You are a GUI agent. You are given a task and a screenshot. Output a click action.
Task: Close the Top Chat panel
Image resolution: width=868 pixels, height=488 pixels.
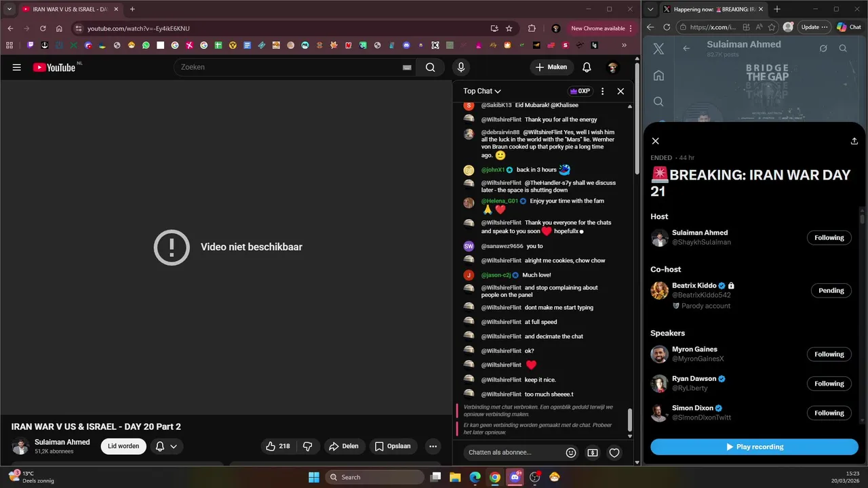tap(620, 91)
